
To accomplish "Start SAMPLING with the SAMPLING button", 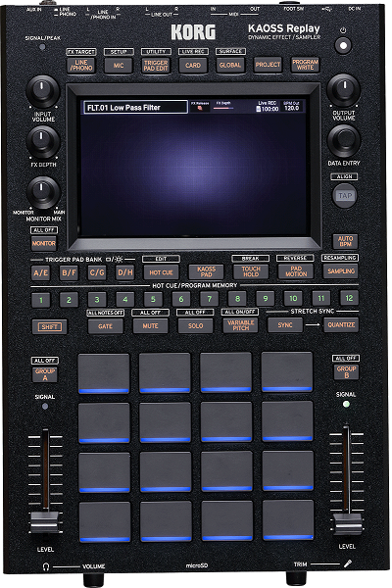I will tap(341, 270).
